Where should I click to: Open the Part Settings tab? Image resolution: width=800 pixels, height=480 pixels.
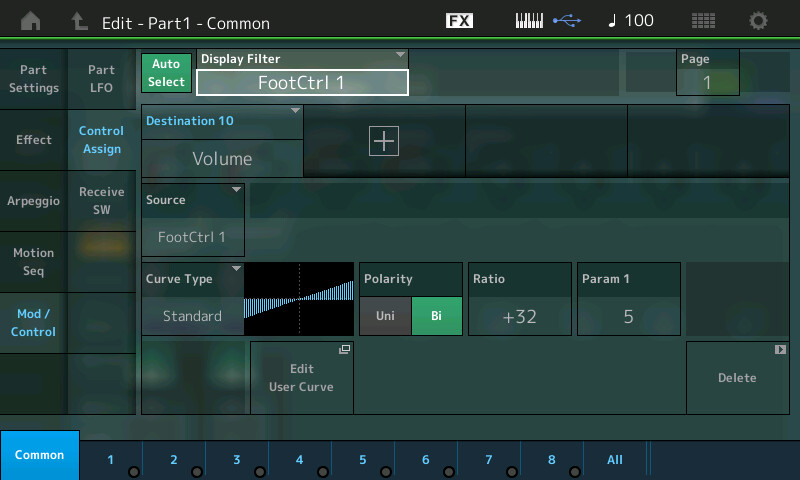pos(34,79)
